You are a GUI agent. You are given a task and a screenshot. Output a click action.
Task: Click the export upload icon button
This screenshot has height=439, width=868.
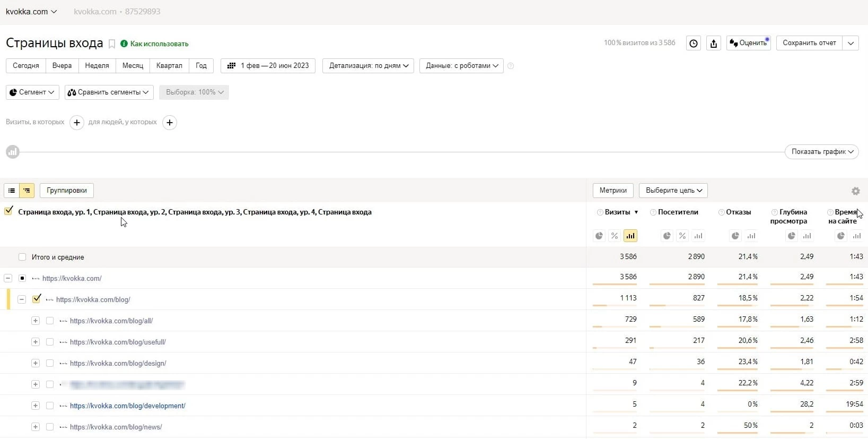[x=714, y=44]
